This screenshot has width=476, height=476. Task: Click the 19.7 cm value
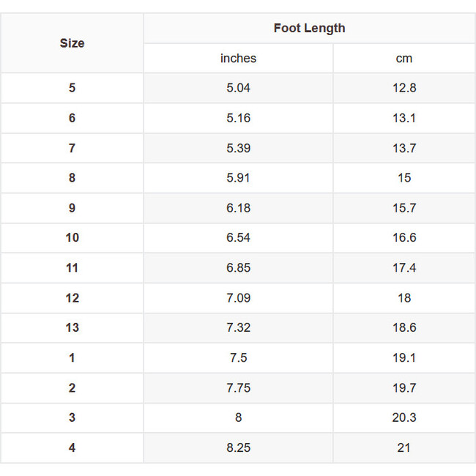(404, 387)
